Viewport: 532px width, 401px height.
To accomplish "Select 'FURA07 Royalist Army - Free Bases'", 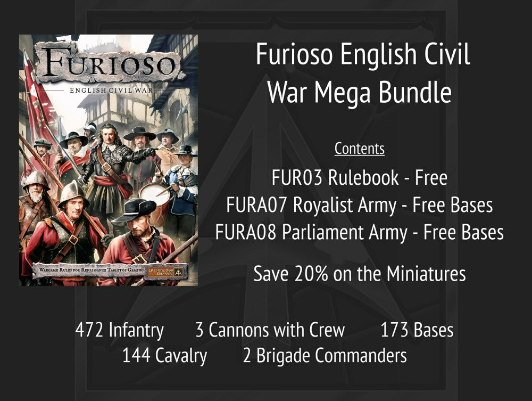I will (359, 205).
